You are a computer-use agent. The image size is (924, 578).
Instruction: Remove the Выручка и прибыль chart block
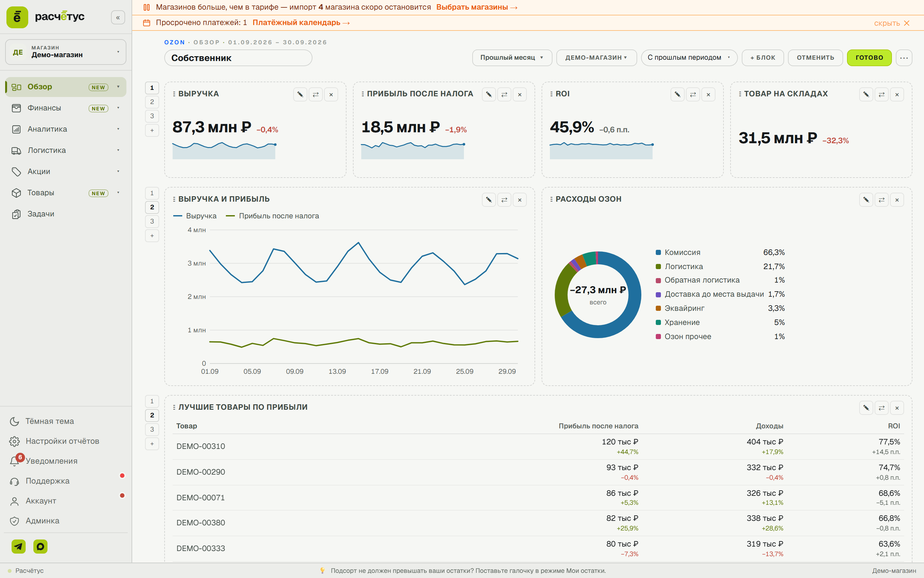[520, 199]
